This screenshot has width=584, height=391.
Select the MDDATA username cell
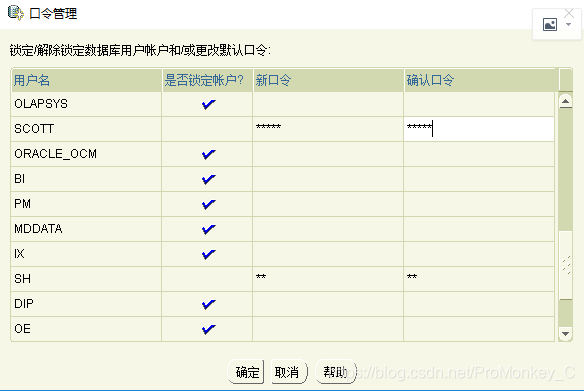(x=86, y=229)
